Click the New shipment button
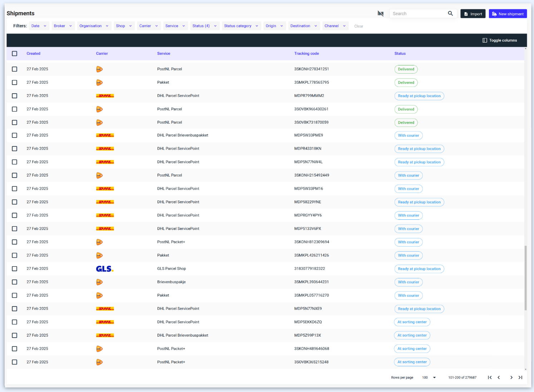Viewport: 534px width, 392px height. pyautogui.click(x=508, y=13)
